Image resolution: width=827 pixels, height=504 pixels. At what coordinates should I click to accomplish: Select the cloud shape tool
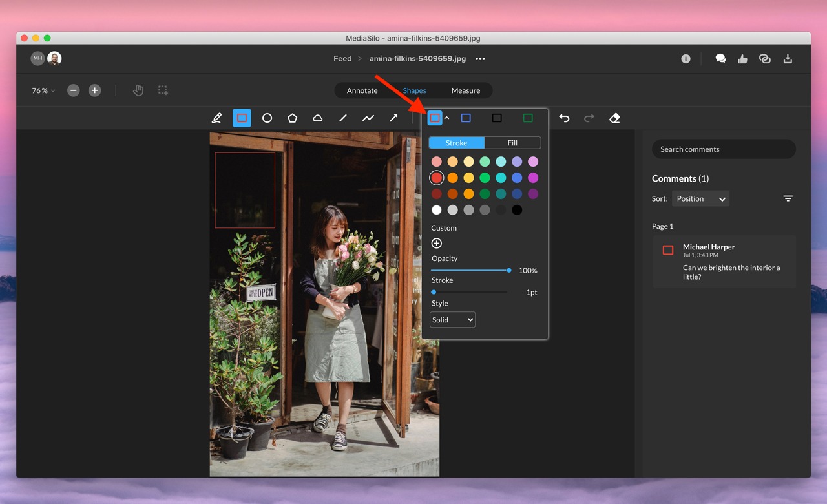click(317, 118)
